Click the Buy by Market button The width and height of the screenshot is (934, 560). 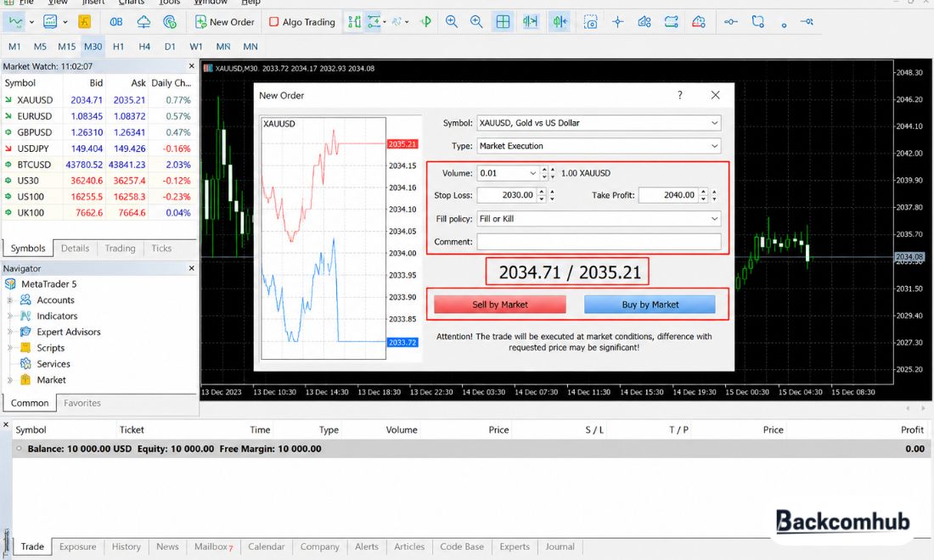[650, 305]
